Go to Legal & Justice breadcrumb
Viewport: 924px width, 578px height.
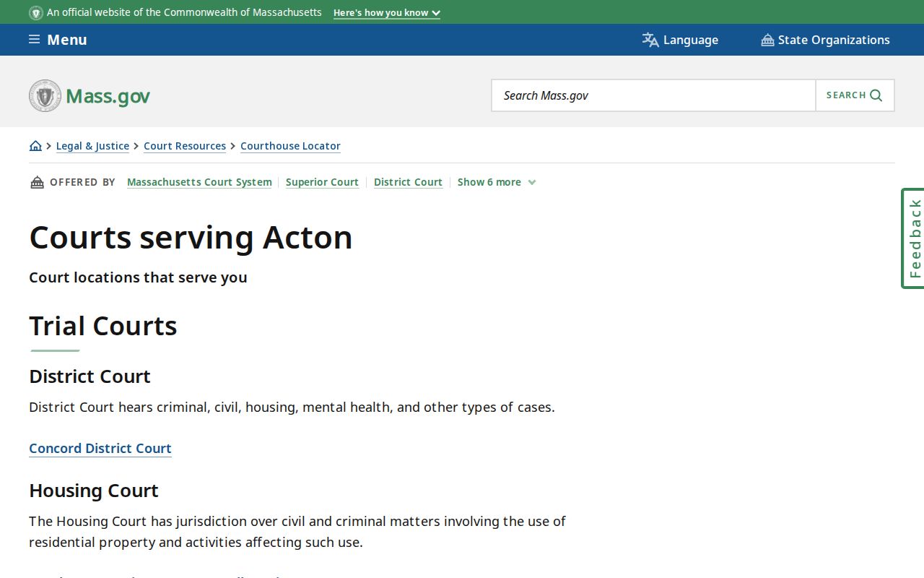[x=92, y=146]
